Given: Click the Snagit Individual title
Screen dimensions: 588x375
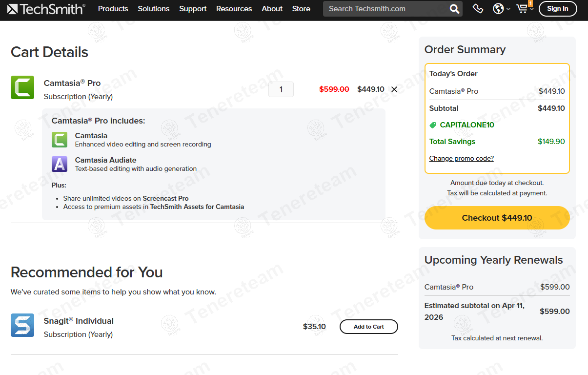Looking at the screenshot, I should click(79, 321).
